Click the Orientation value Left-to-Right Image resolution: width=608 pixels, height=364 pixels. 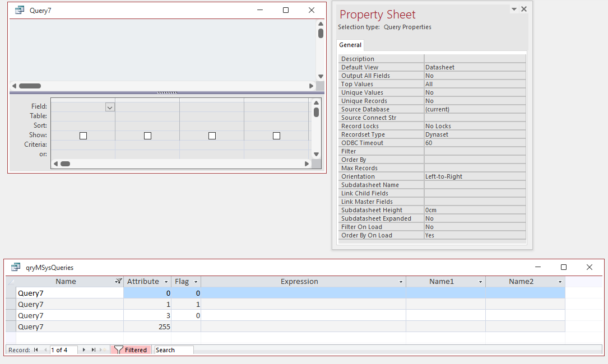point(475,176)
